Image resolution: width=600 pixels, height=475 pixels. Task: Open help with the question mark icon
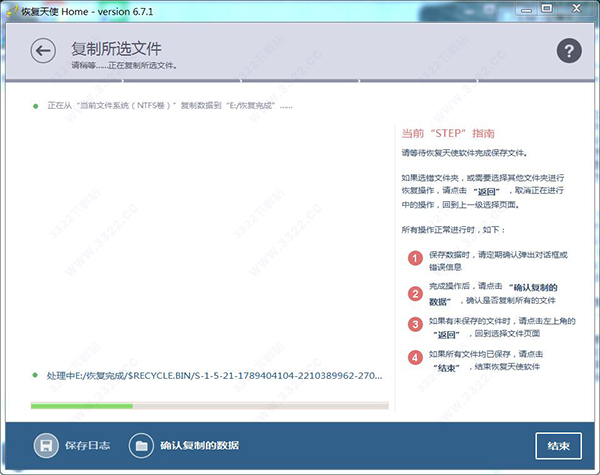(569, 51)
